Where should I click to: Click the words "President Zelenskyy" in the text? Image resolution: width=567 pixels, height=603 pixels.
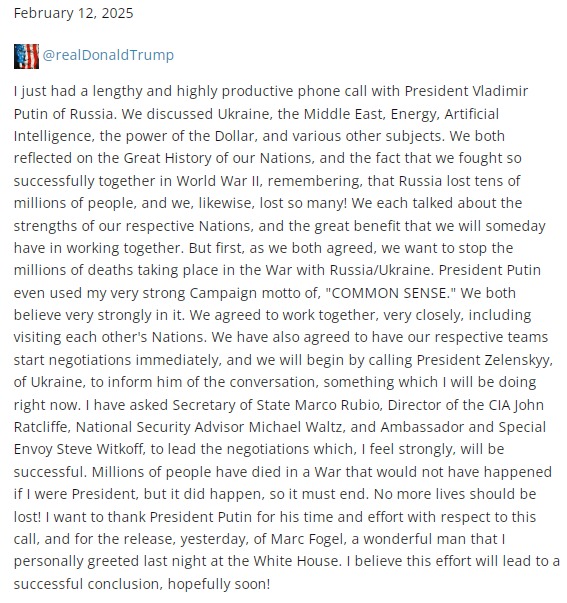pyautogui.click(x=484, y=360)
